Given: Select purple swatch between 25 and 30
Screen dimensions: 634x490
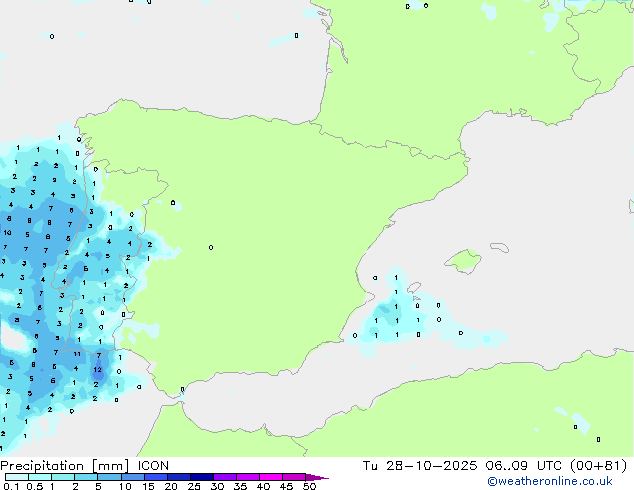Looking at the screenshot, I should coord(205,478).
